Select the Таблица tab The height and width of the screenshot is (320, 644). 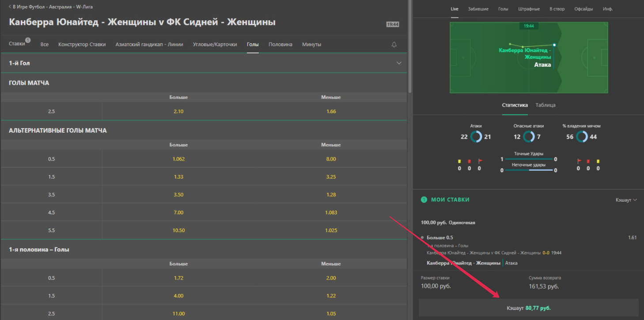pos(545,105)
